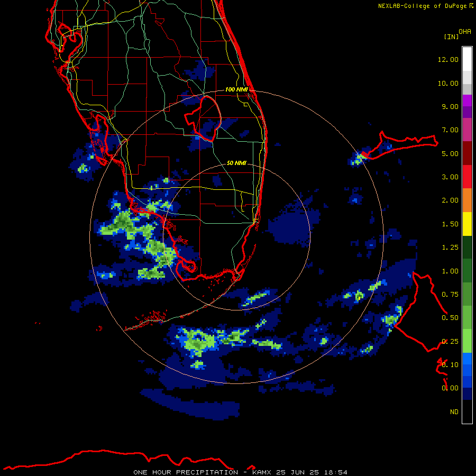This screenshot has width=476, height=476.
Task: Pick the orange legend swatch
Action: [x=467, y=200]
